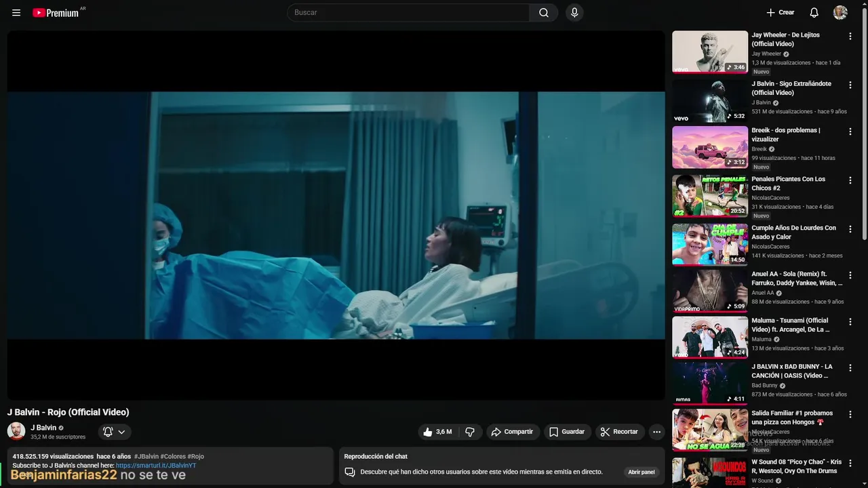Open more actions three-dot button under video
This screenshot has height=488, width=868.
656,432
